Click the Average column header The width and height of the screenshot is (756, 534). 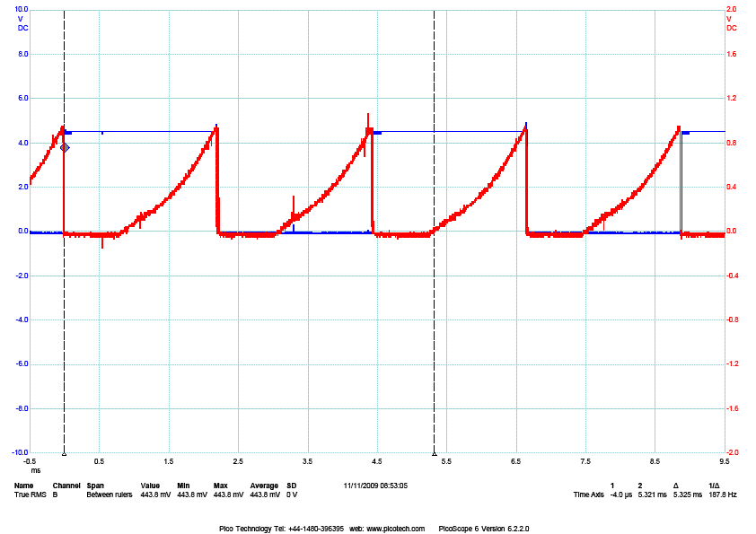pyautogui.click(x=263, y=485)
